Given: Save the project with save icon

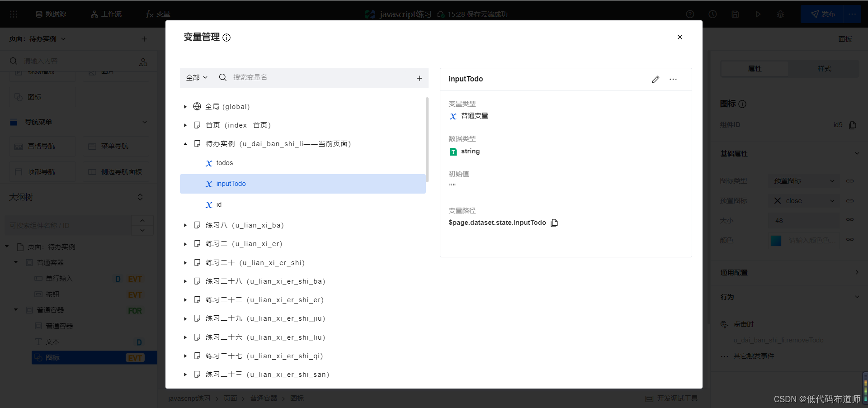Looking at the screenshot, I should coord(735,14).
